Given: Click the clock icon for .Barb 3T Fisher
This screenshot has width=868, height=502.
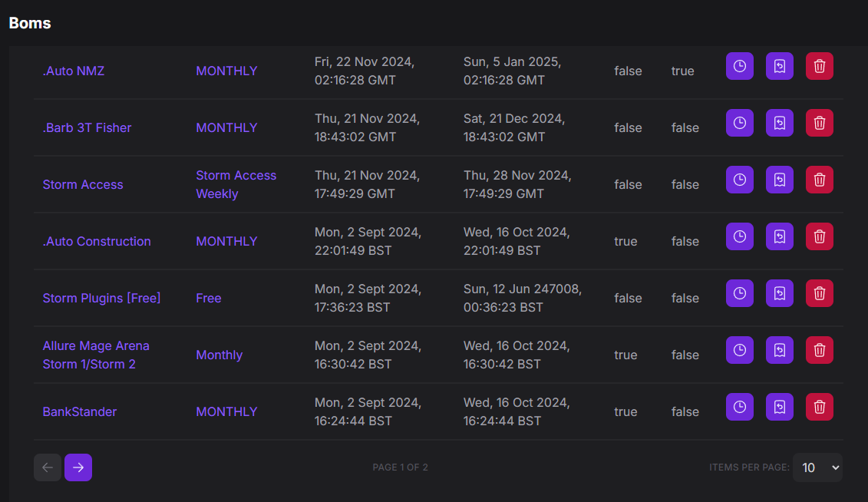Looking at the screenshot, I should point(740,123).
